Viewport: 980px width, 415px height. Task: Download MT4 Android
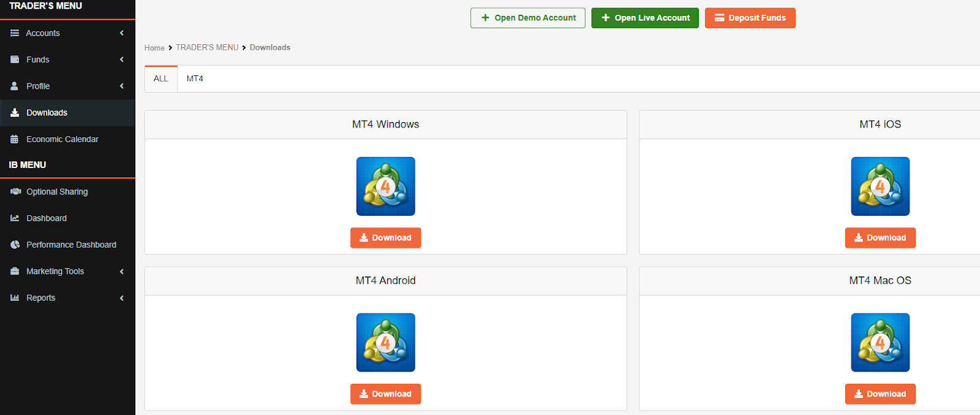click(x=386, y=394)
